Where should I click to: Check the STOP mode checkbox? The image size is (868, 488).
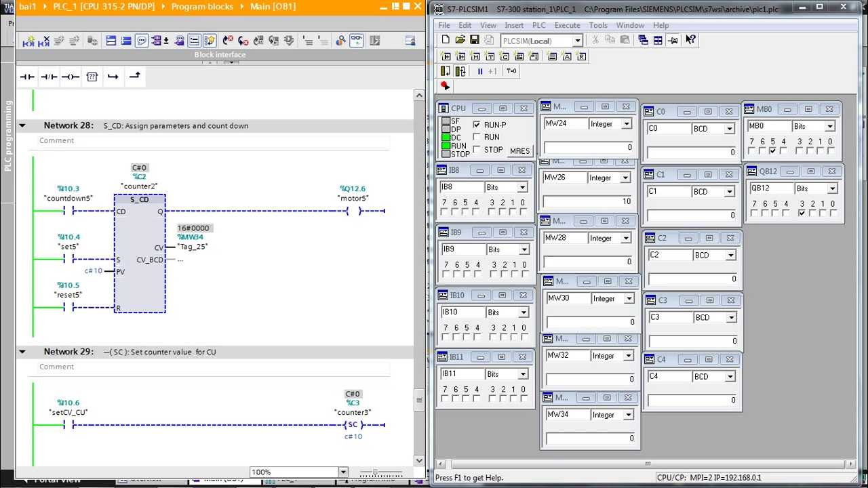[477, 149]
